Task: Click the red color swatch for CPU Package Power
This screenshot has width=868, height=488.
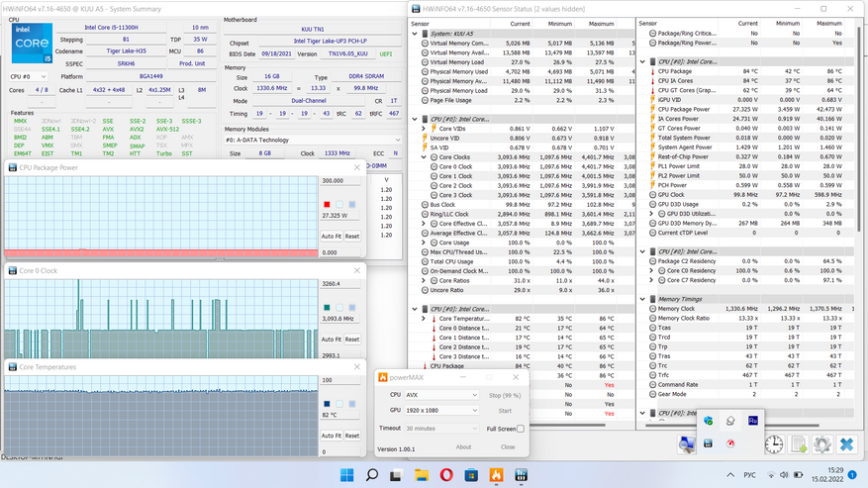Action: [x=327, y=204]
